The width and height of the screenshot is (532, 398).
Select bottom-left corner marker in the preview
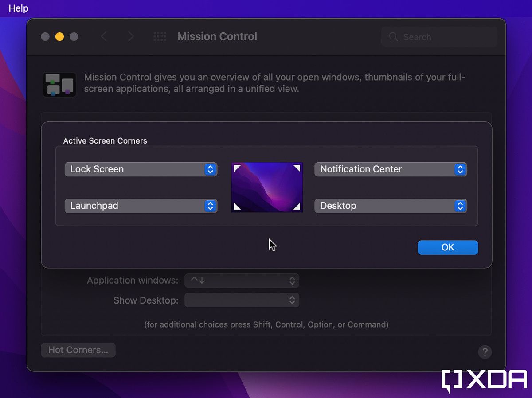point(237,207)
